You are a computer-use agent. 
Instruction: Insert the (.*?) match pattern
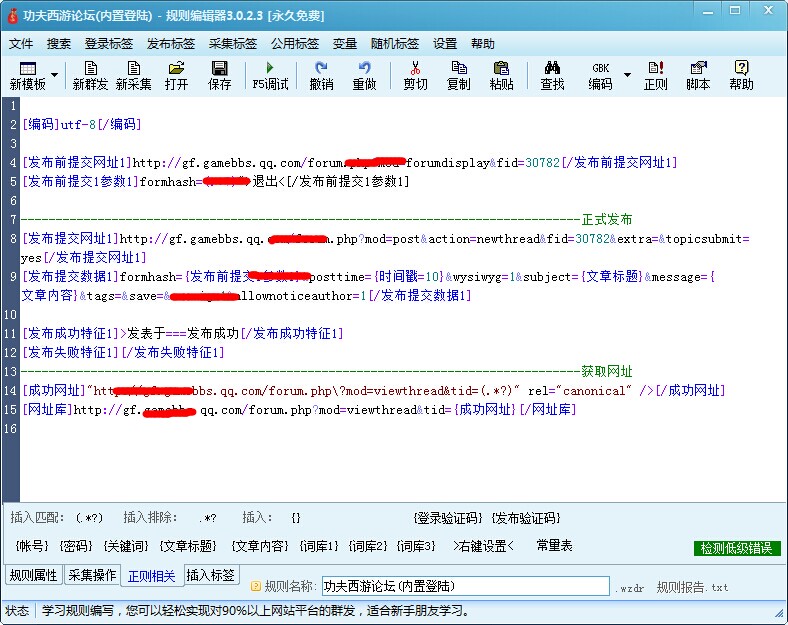pyautogui.click(x=89, y=517)
